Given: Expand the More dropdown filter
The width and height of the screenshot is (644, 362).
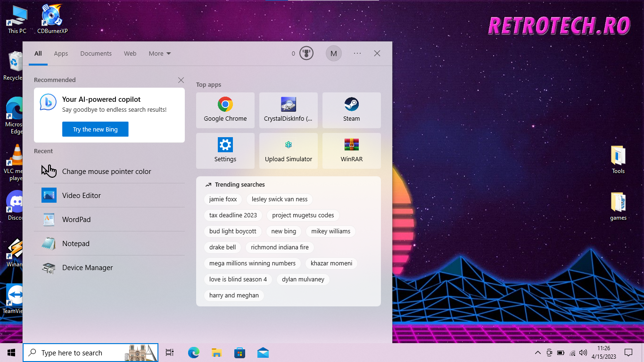Looking at the screenshot, I should tap(160, 54).
